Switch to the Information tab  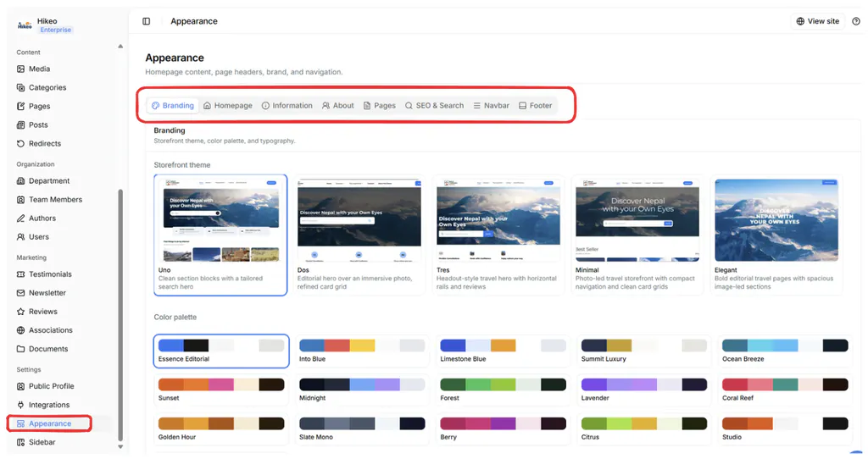click(287, 106)
